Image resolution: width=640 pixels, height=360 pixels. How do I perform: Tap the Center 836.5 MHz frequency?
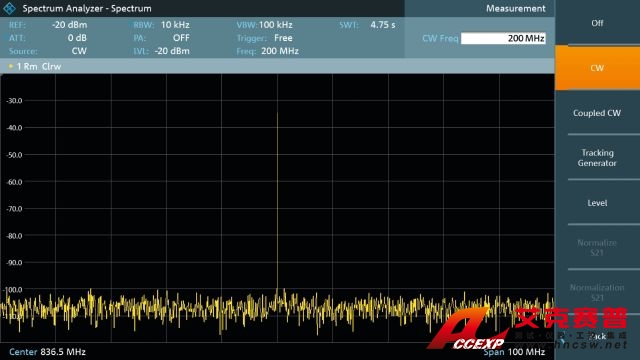[47, 351]
